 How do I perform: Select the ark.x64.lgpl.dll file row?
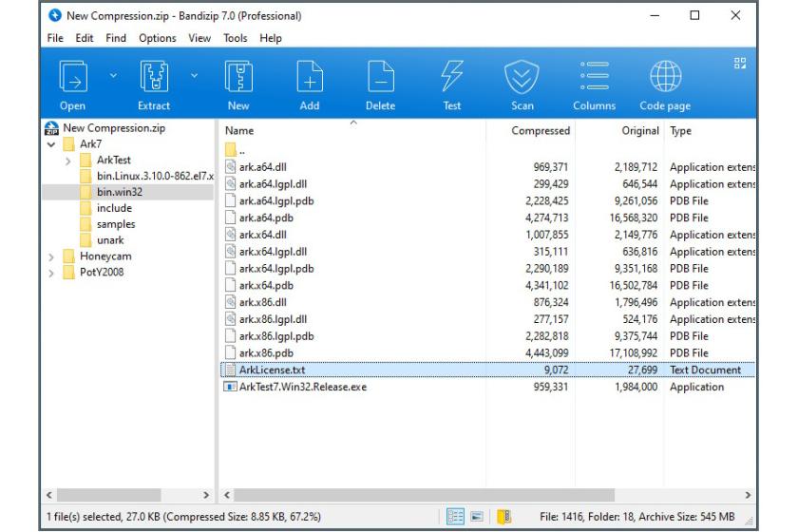coord(488,252)
